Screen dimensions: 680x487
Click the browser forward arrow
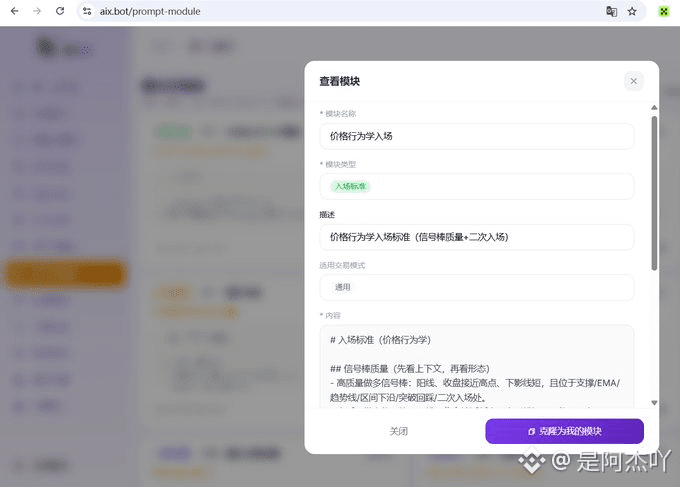(37, 11)
